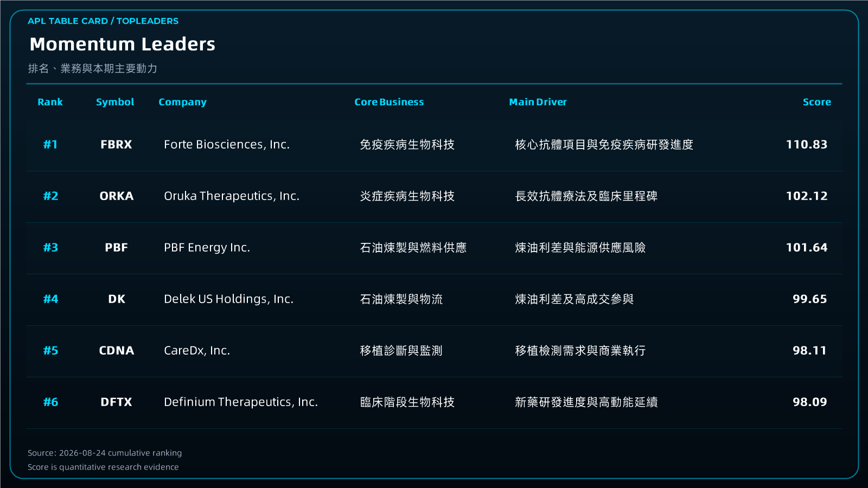Select score 110.83

807,144
